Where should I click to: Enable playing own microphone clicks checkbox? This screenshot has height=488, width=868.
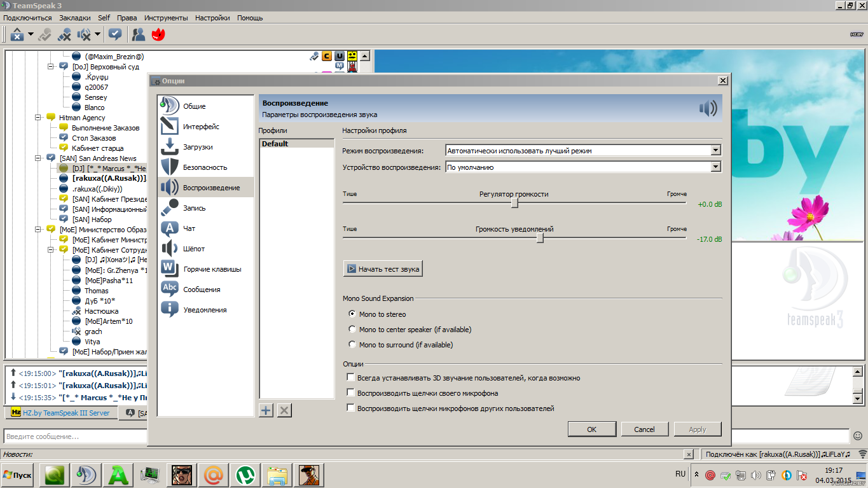(x=350, y=393)
